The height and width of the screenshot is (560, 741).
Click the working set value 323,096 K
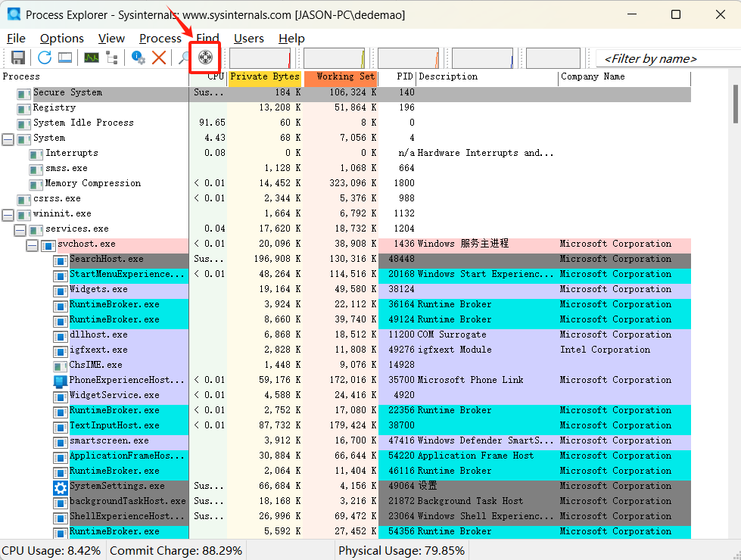tap(353, 183)
